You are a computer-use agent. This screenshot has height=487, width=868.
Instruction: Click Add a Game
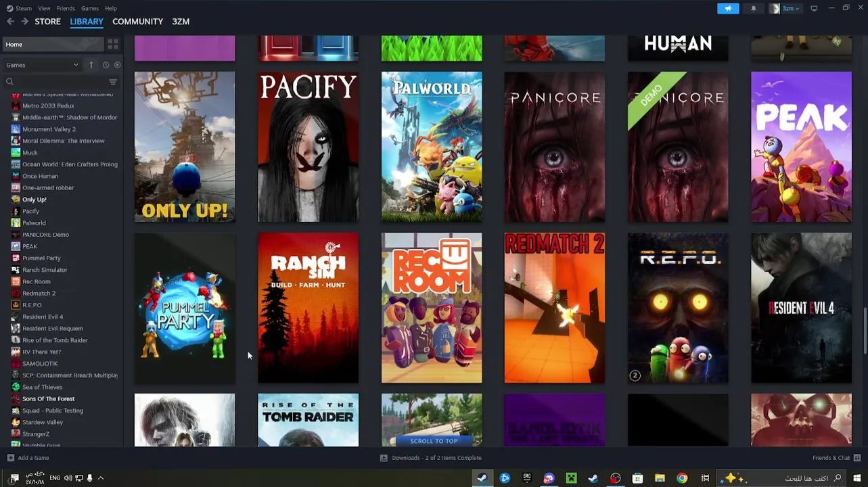click(28, 458)
